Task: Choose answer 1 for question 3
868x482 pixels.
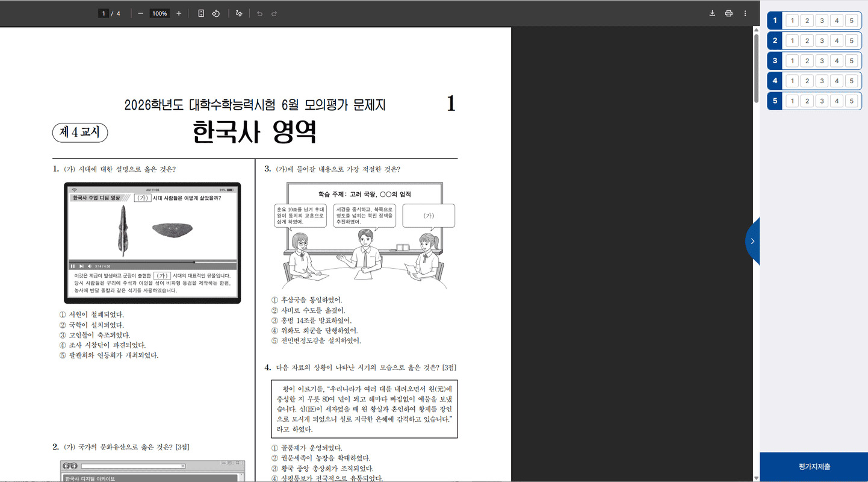Action: [x=792, y=61]
